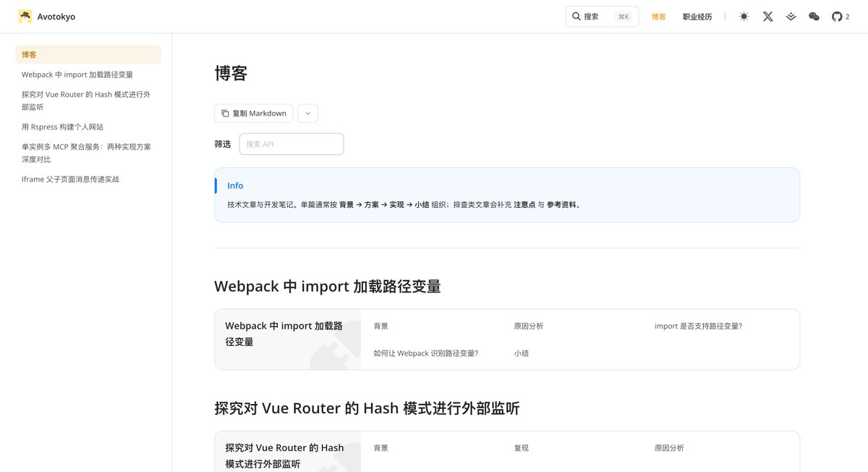This screenshot has height=472, width=868.
Task: Open sidebar article 用 Rspress 构建个人网站
Action: click(62, 127)
